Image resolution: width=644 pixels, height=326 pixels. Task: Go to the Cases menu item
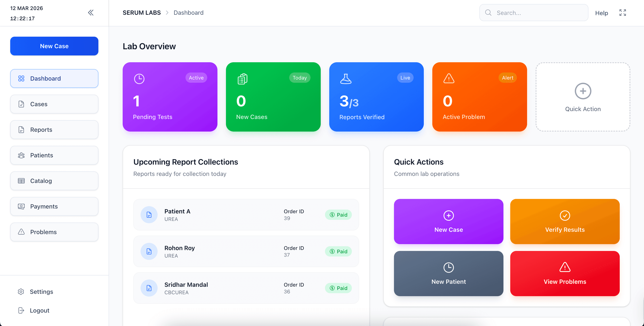54,104
